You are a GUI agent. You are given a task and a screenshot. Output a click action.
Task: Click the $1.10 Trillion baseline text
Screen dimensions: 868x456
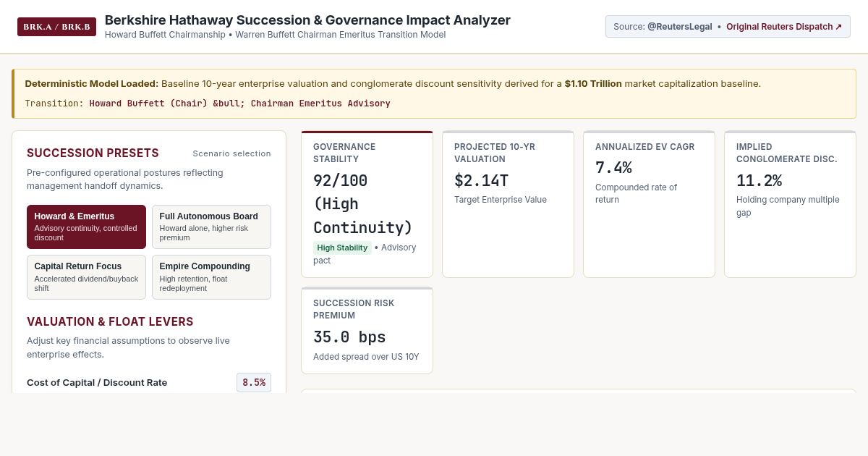pyautogui.click(x=593, y=83)
